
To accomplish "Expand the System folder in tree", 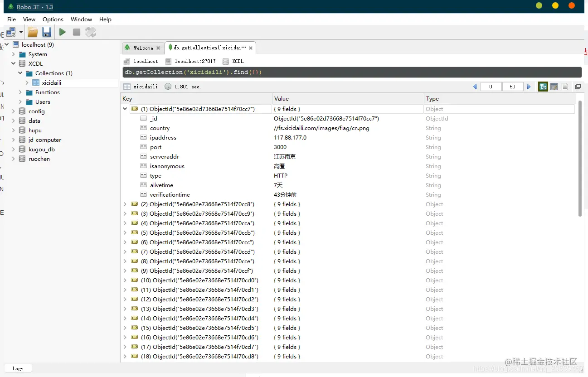I will coord(13,54).
